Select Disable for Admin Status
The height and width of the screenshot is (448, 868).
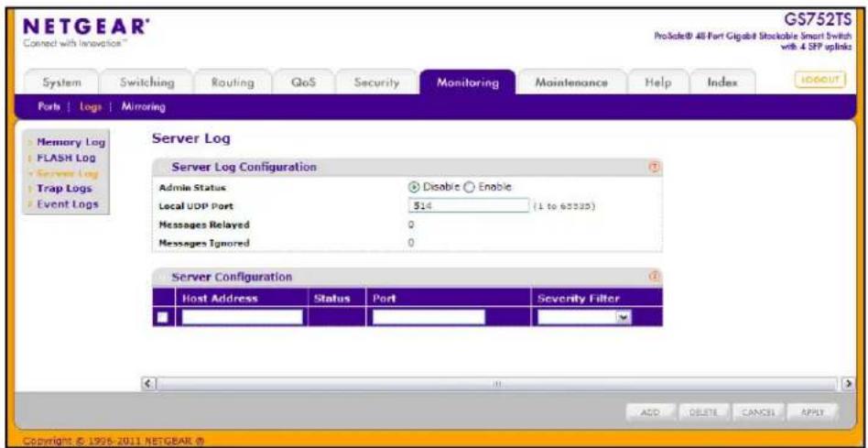coord(412,187)
